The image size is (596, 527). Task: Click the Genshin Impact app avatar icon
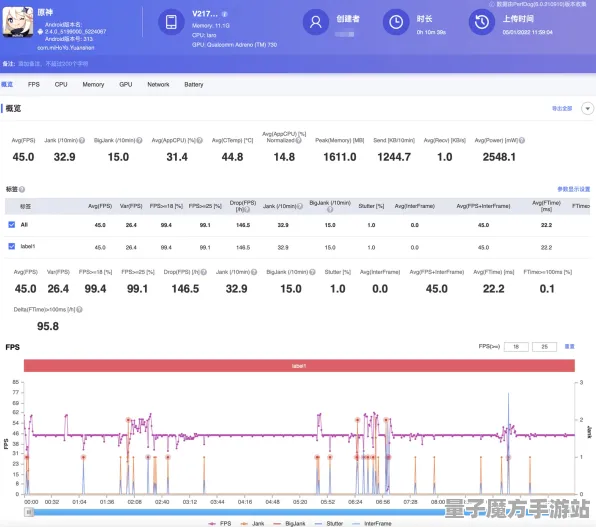18,22
